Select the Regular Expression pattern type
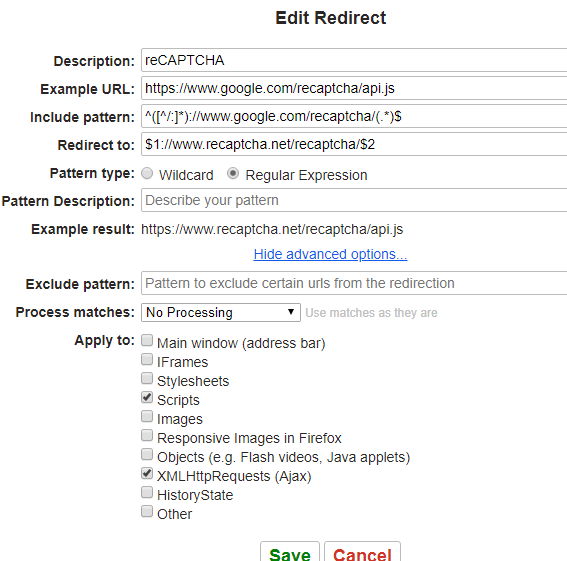The width and height of the screenshot is (567, 561). click(x=233, y=173)
